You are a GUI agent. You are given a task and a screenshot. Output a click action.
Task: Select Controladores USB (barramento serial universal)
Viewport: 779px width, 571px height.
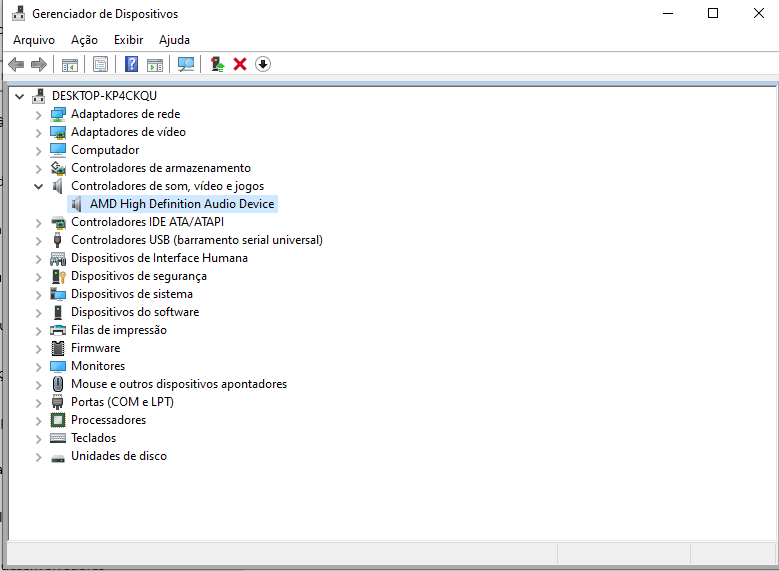tap(197, 240)
